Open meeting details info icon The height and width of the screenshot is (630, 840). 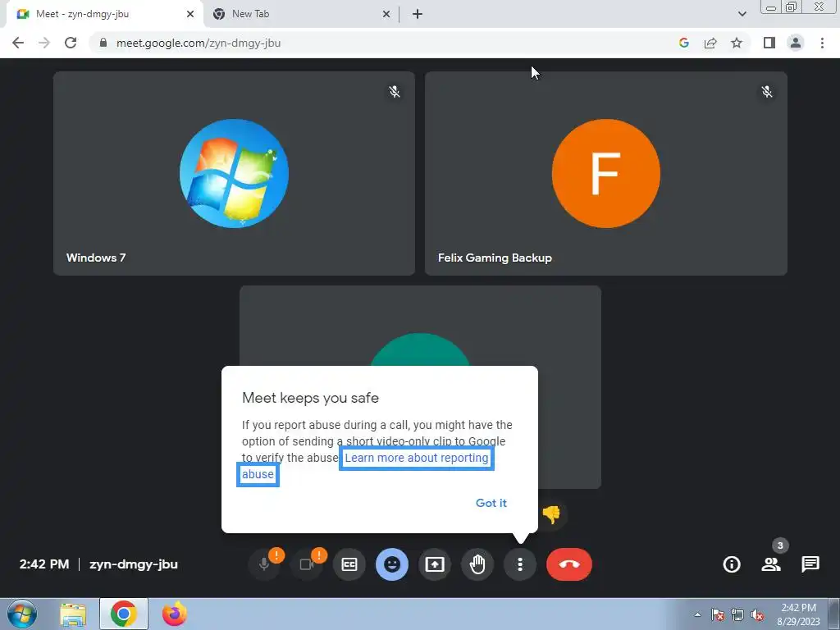pyautogui.click(x=732, y=564)
